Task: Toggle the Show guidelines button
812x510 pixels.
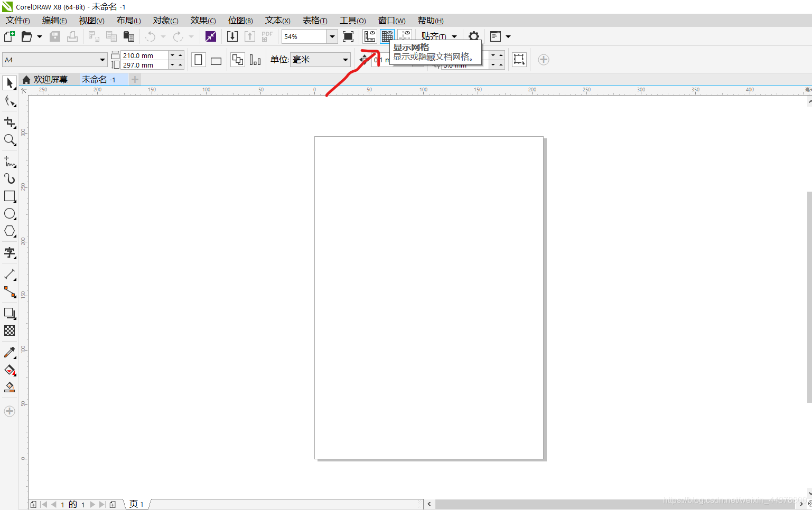Action: point(405,36)
